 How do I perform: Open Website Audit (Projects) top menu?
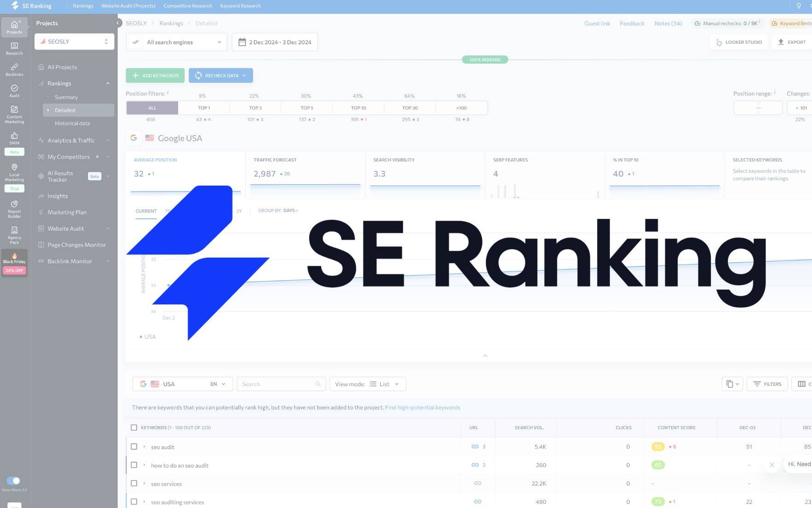(x=128, y=6)
